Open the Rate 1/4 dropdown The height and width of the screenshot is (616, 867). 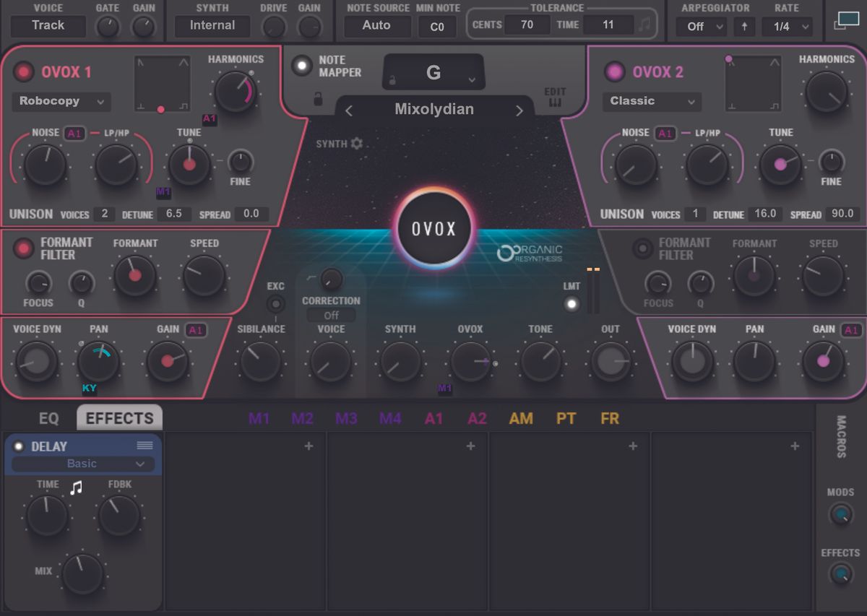pyautogui.click(x=787, y=26)
